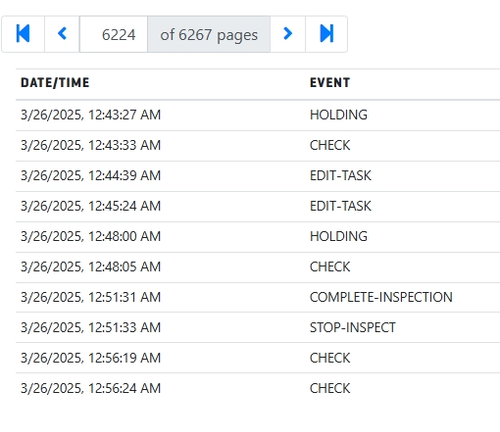Select the CHECK row at 12:56:19 AM
500x432 pixels.
click(258, 358)
